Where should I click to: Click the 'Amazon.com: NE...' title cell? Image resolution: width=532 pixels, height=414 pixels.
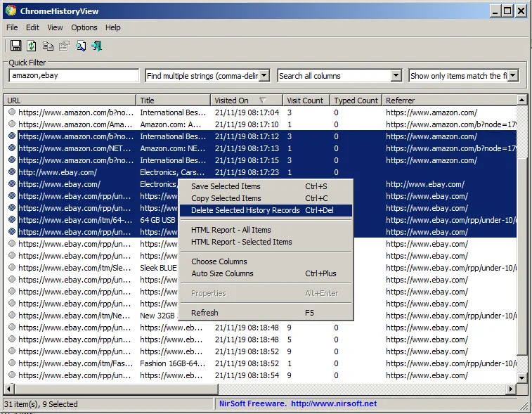[173, 148]
